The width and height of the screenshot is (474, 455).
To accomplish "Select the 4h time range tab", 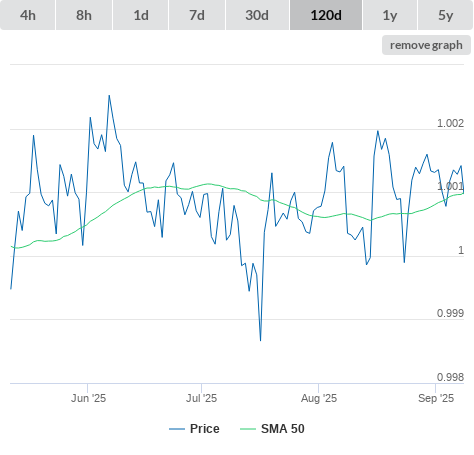I will coord(28,15).
